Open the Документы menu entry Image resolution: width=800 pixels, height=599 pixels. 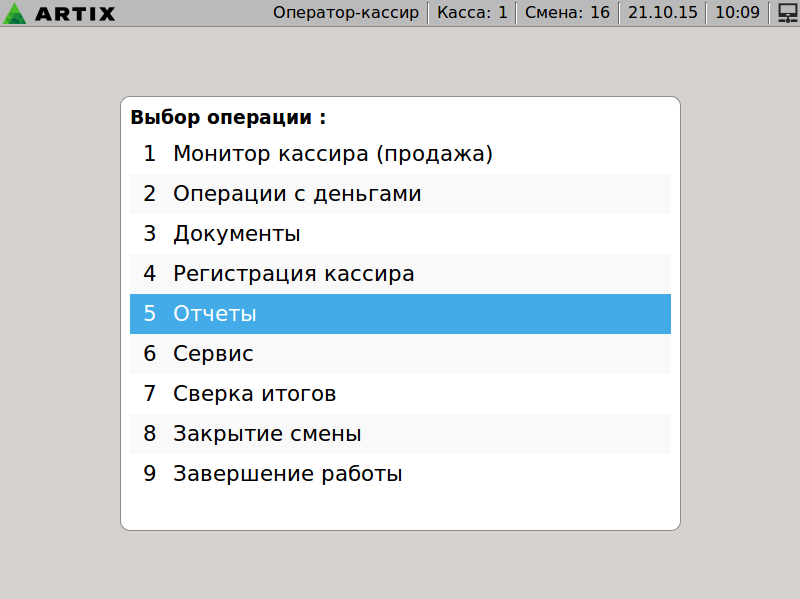pos(237,234)
